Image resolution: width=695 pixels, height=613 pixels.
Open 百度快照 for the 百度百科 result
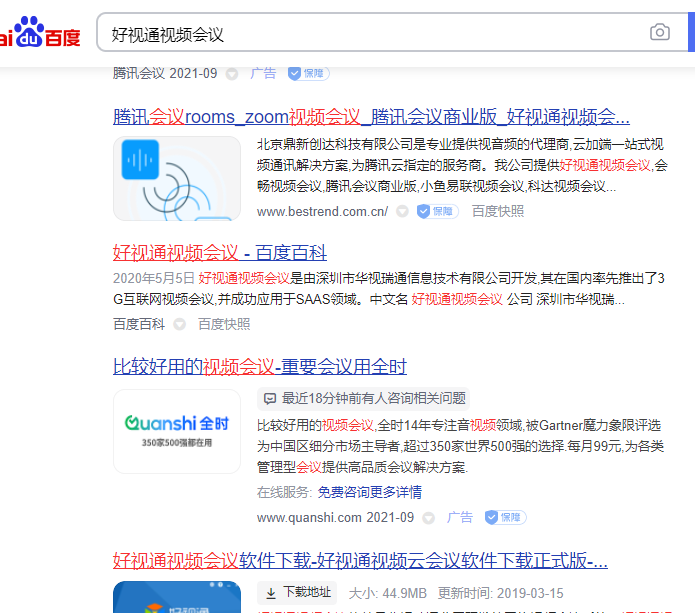pos(224,324)
